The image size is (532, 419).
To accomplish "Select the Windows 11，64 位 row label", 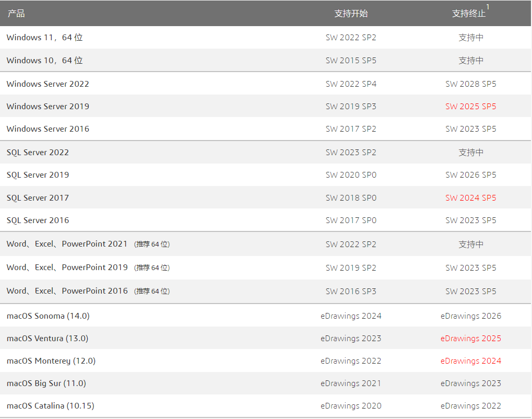I will tap(44, 38).
